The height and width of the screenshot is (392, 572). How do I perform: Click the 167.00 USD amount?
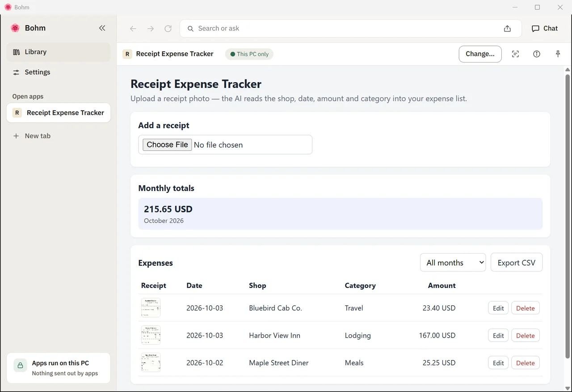tap(437, 335)
